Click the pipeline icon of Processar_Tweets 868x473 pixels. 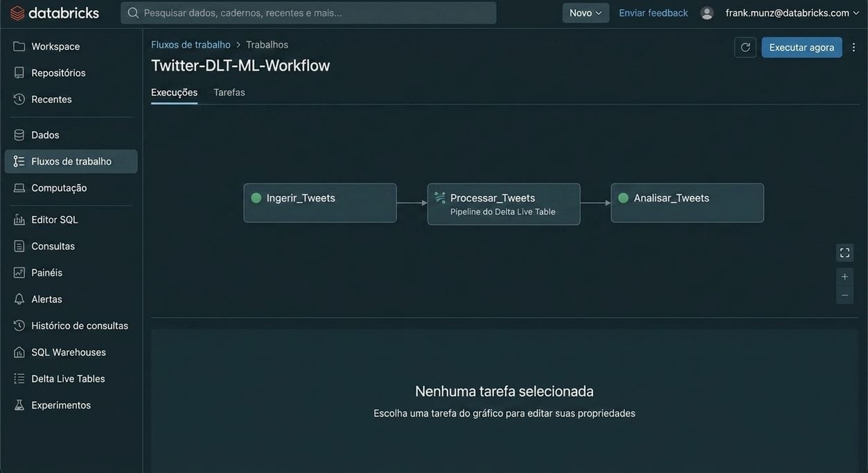[440, 198]
